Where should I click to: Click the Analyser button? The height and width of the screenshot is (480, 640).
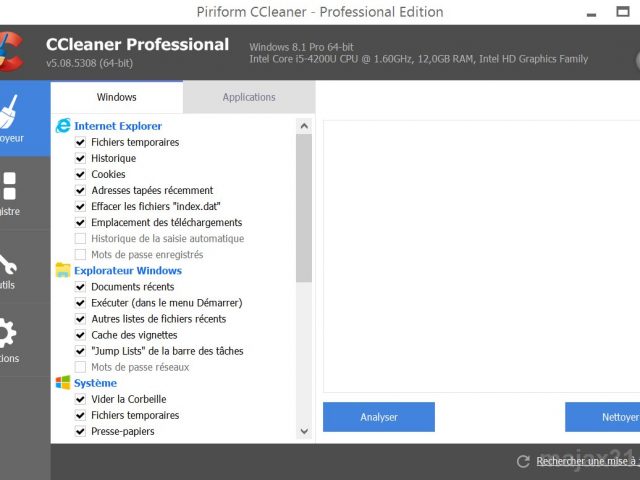(x=379, y=417)
